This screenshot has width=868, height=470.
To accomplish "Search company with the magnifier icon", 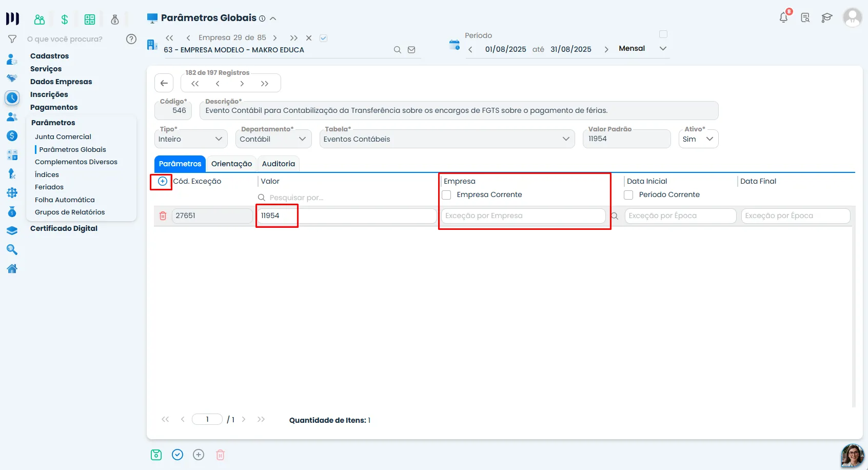I will [397, 50].
